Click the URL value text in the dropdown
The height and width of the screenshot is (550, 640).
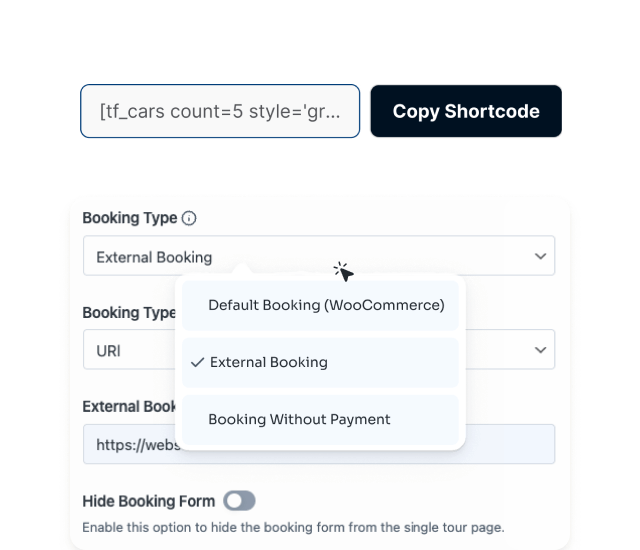point(109,350)
